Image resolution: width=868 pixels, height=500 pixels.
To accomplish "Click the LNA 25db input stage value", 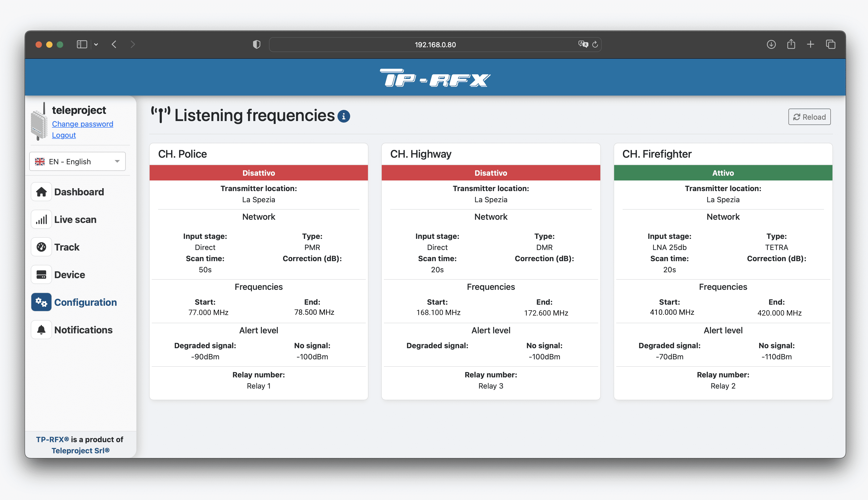I will pyautogui.click(x=669, y=247).
